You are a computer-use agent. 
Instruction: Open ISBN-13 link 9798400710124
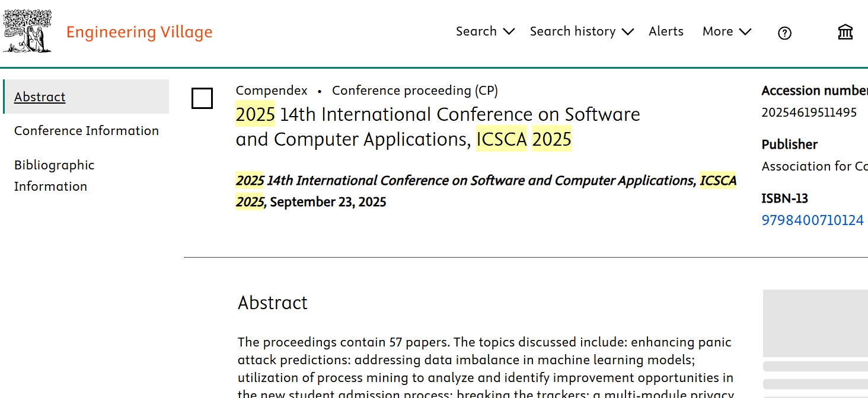tap(812, 220)
